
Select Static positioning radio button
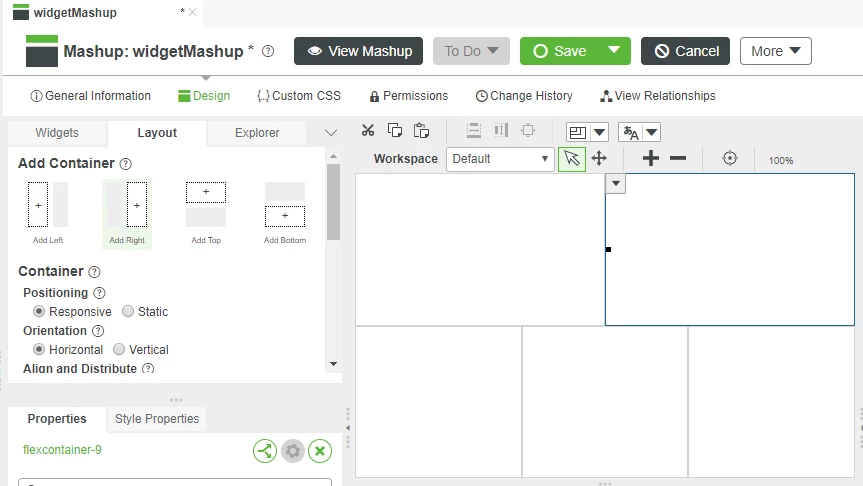click(x=128, y=312)
